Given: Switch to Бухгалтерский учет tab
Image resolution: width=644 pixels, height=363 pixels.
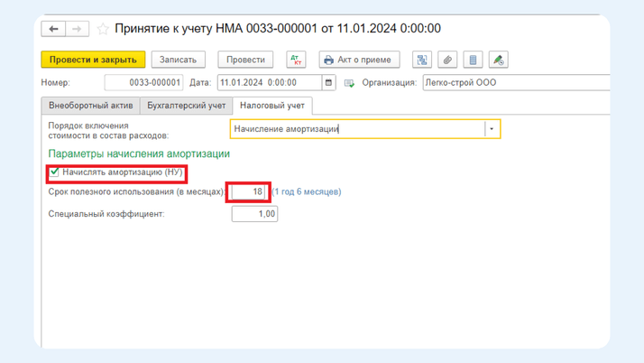Looking at the screenshot, I should point(187,106).
